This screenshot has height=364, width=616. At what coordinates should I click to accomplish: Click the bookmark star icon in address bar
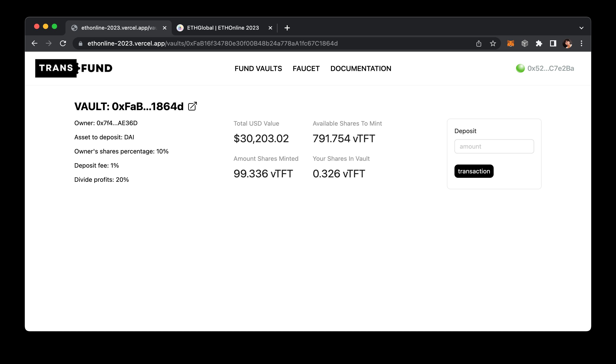(x=494, y=43)
